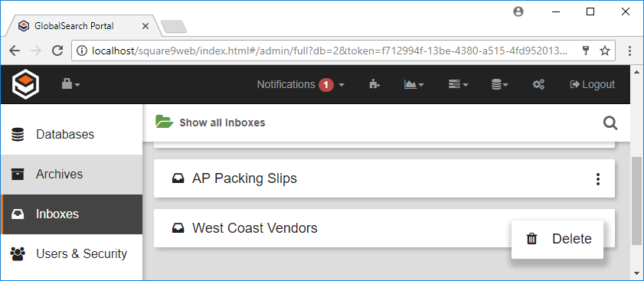Image resolution: width=644 pixels, height=281 pixels.
Task: Click the puzzle piece extensions icon
Action: (374, 84)
